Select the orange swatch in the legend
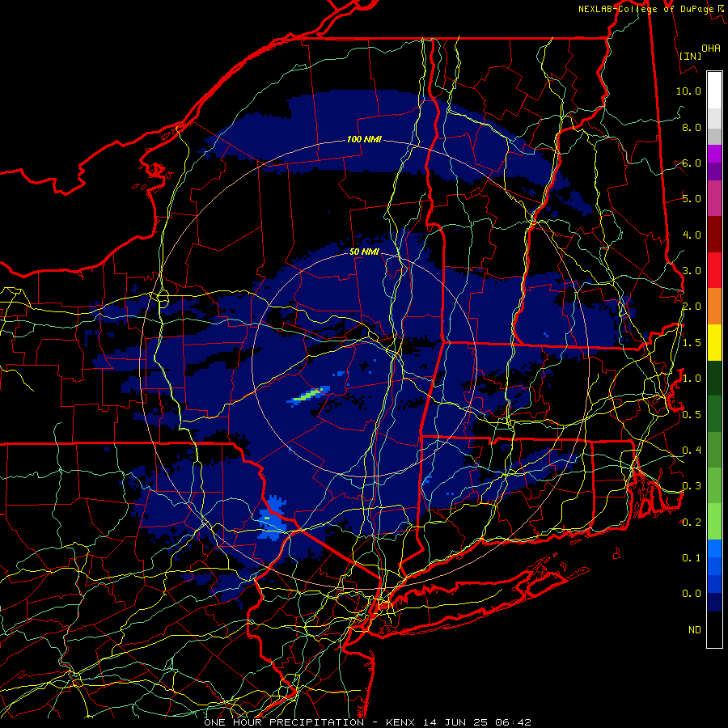 coord(714,307)
